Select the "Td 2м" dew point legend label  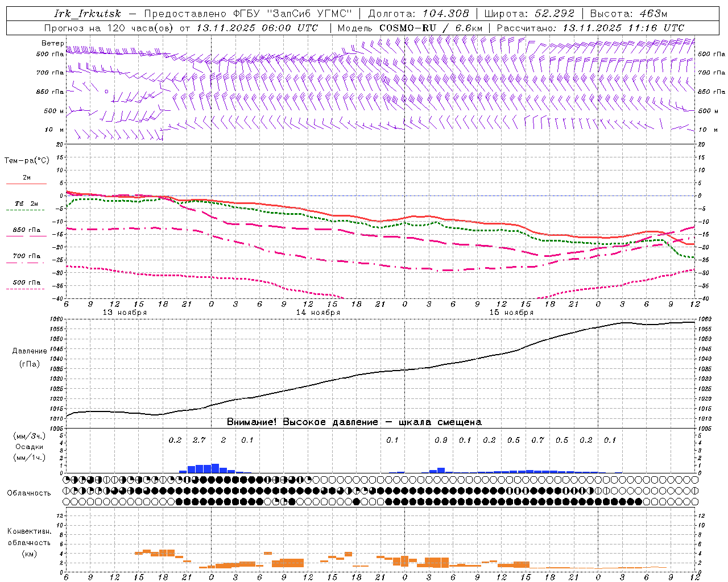(x=27, y=203)
